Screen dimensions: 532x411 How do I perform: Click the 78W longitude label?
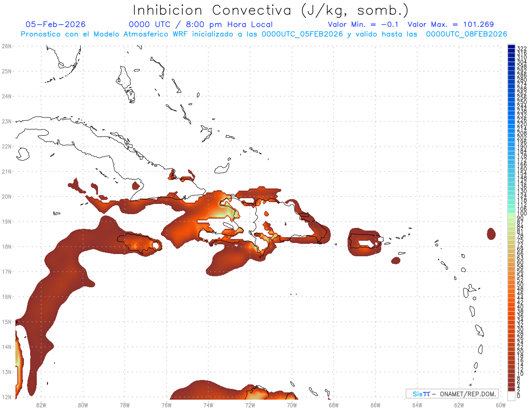pos(125,405)
